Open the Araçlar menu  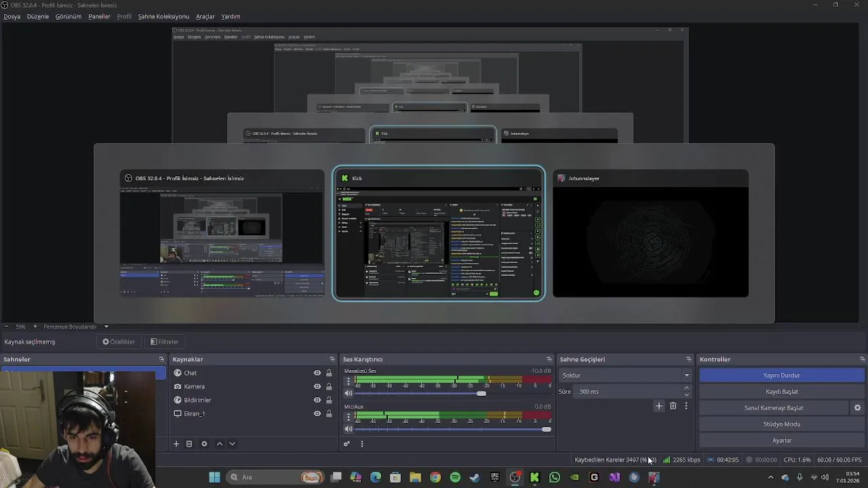205,16
